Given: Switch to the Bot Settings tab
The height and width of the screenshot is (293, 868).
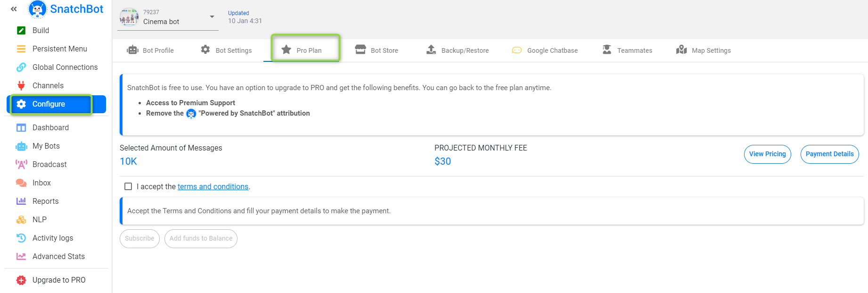Looking at the screenshot, I should (x=226, y=50).
